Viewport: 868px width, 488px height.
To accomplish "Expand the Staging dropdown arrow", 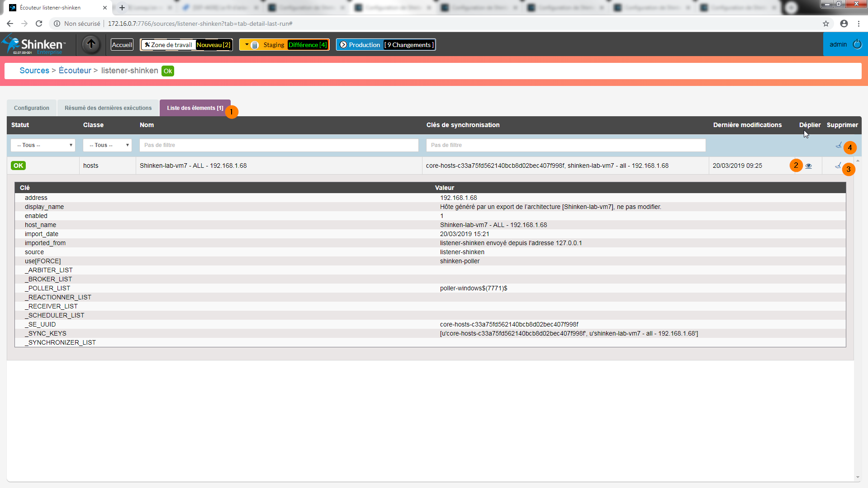I will [247, 45].
